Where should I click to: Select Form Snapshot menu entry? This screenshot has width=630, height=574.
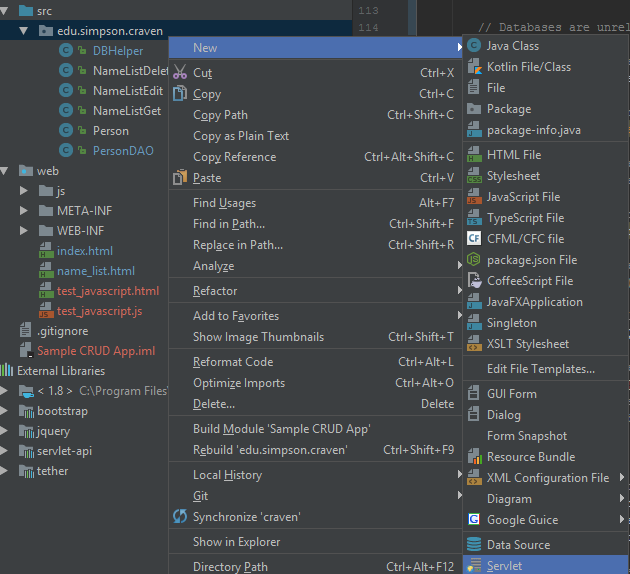[546, 436]
